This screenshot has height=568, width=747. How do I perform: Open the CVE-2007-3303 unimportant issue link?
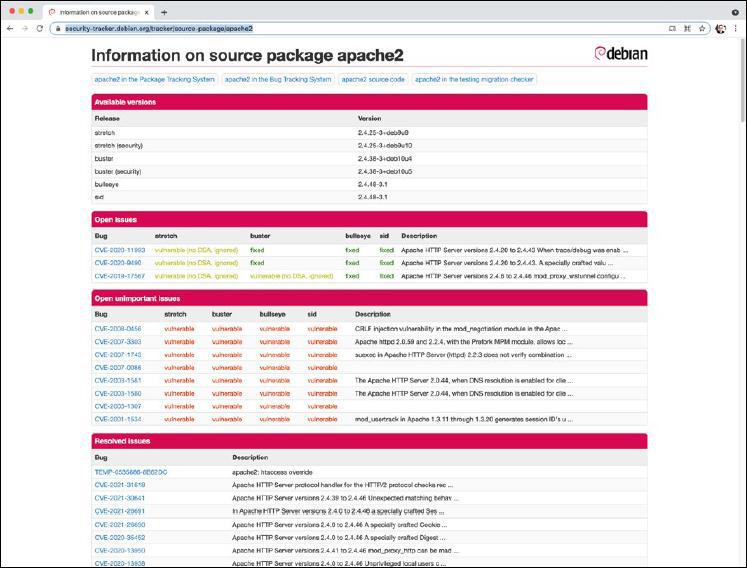pos(118,342)
